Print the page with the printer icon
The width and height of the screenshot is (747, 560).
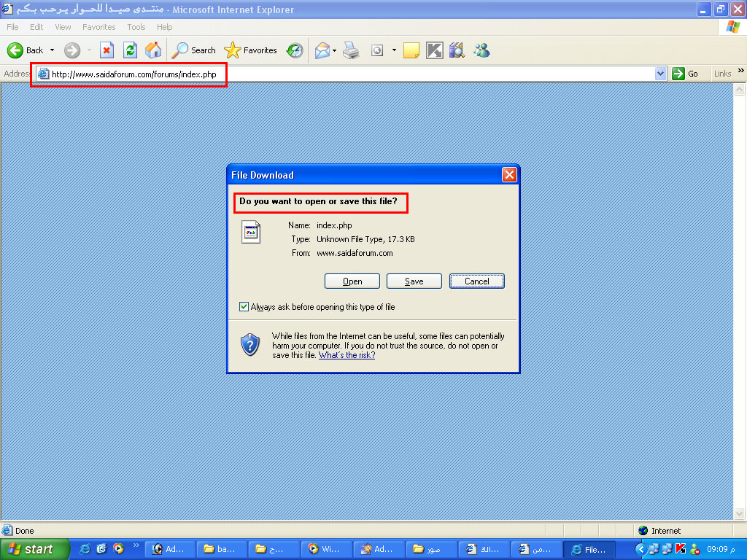[351, 50]
